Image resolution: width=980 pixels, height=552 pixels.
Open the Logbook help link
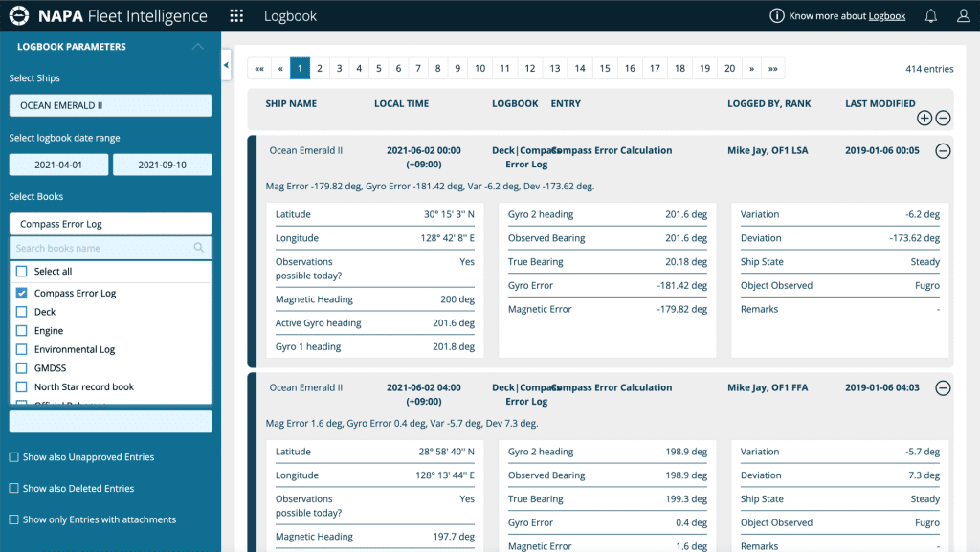tap(887, 16)
